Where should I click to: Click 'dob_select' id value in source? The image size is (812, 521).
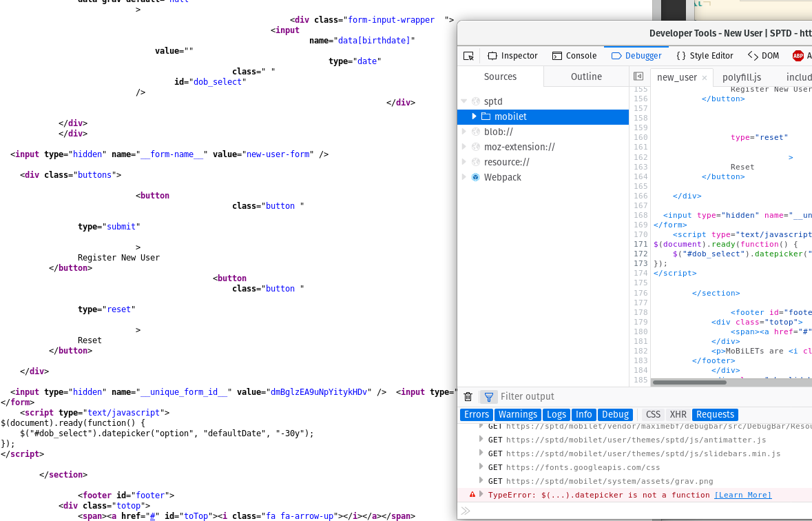[218, 82]
